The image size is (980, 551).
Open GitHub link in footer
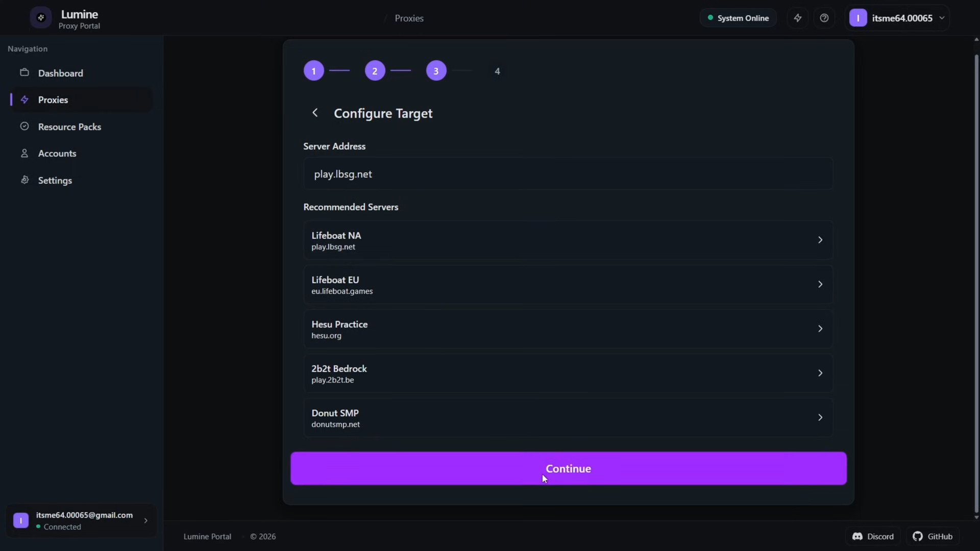coord(933,536)
